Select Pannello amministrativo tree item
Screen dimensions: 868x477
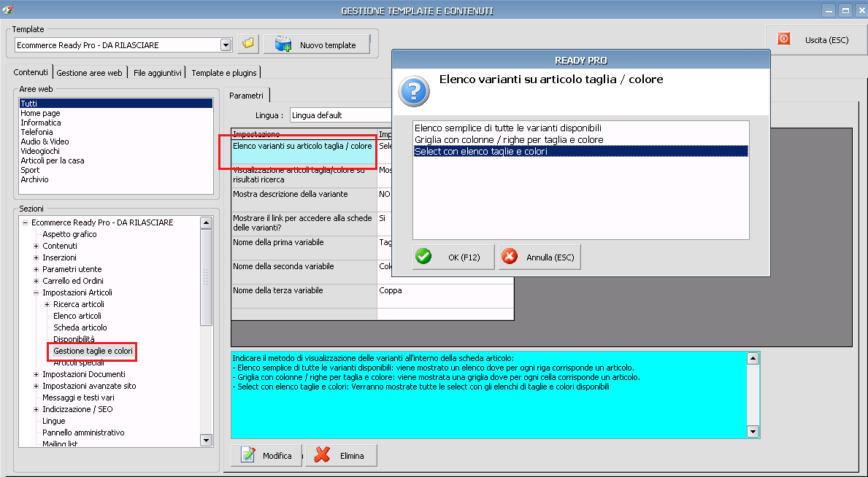tap(84, 433)
